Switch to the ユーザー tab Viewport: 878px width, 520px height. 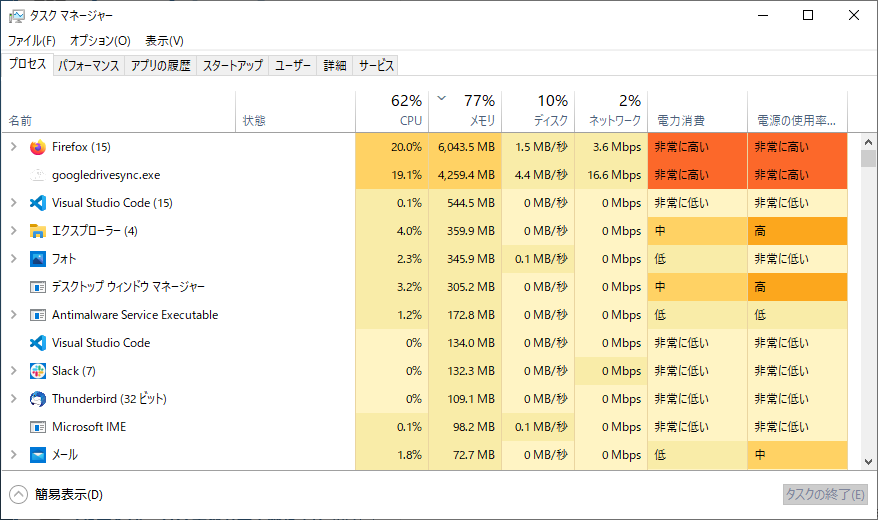[x=292, y=65]
